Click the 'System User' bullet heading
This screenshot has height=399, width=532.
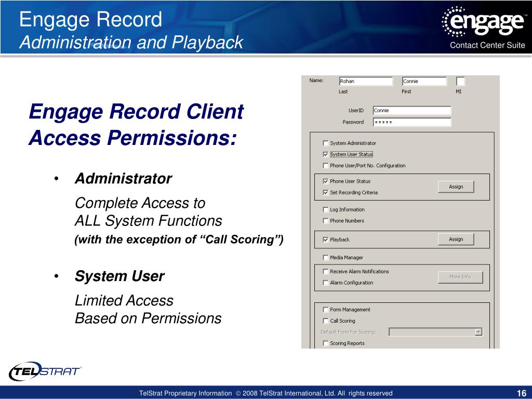pyautogui.click(x=119, y=276)
